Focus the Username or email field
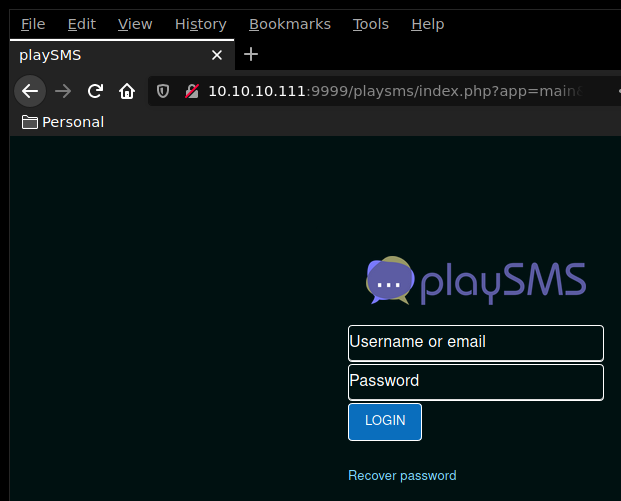This screenshot has width=621, height=501. pyautogui.click(x=475, y=342)
